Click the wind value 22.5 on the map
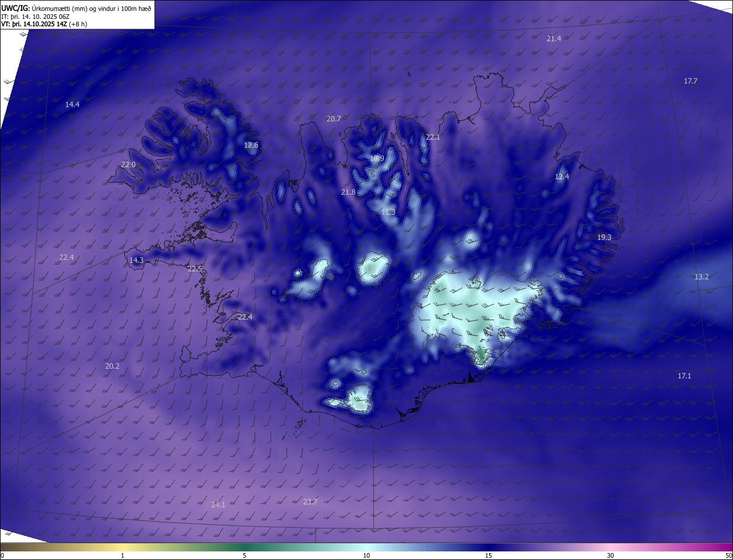The height and width of the screenshot is (560, 733). click(x=195, y=269)
